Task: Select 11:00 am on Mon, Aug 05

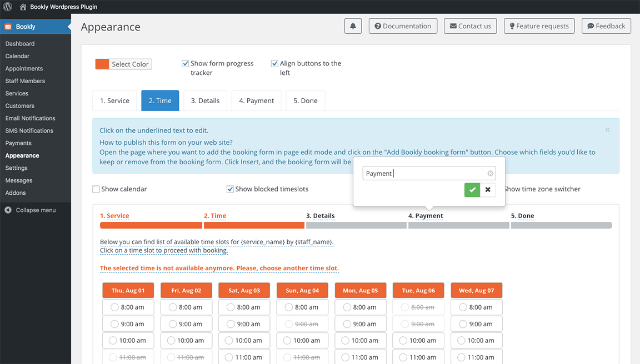Action: point(361,357)
